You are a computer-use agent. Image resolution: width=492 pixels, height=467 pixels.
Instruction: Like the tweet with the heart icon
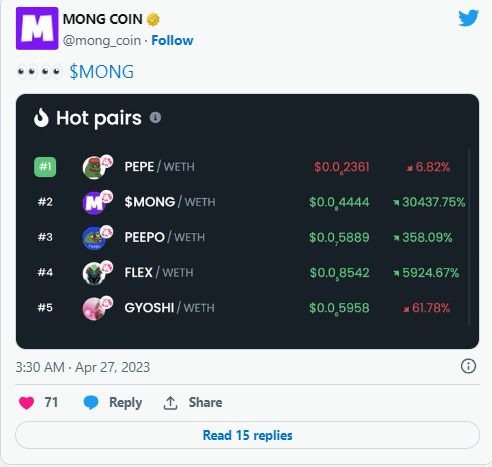point(26,403)
